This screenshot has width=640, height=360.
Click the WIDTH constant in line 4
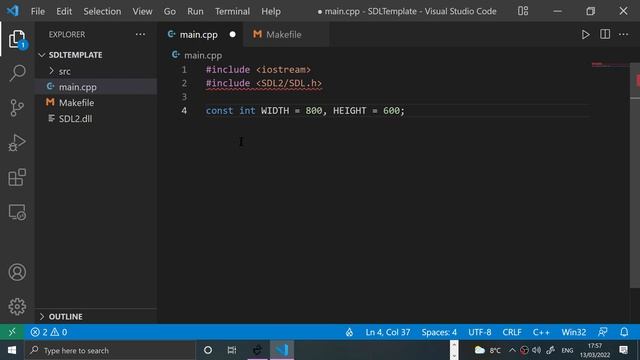275,111
